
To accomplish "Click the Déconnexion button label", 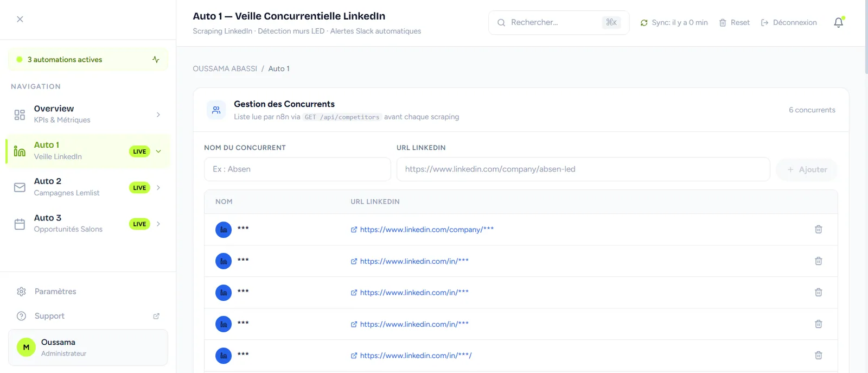I will pos(795,23).
